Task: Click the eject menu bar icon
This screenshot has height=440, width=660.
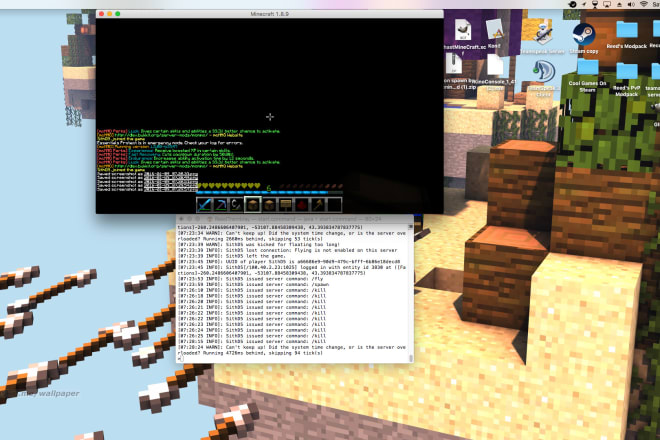Action: click(x=619, y=4)
